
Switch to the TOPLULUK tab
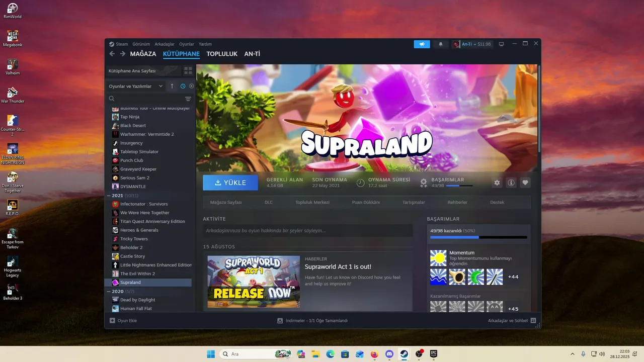point(222,54)
